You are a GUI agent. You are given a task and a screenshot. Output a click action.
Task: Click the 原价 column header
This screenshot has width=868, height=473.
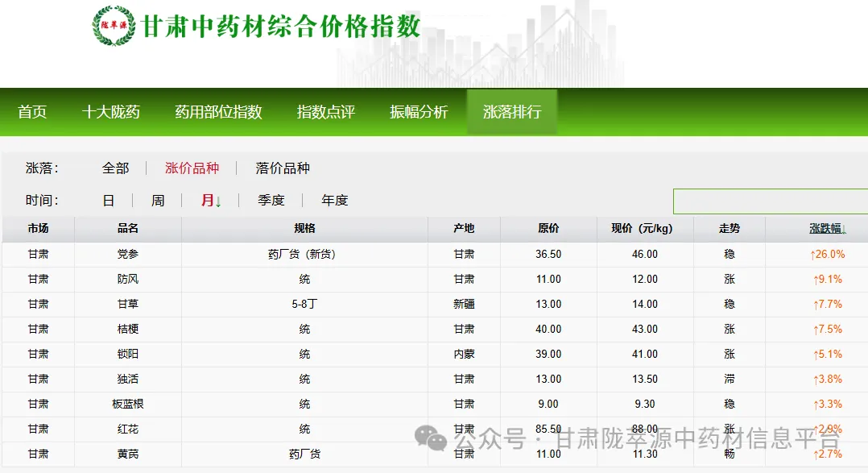point(548,228)
